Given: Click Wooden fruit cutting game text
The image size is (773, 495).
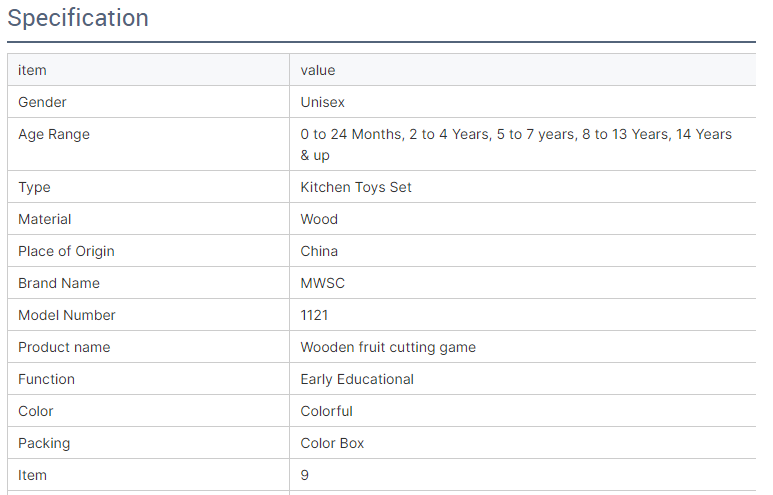Looking at the screenshot, I should pyautogui.click(x=388, y=347).
